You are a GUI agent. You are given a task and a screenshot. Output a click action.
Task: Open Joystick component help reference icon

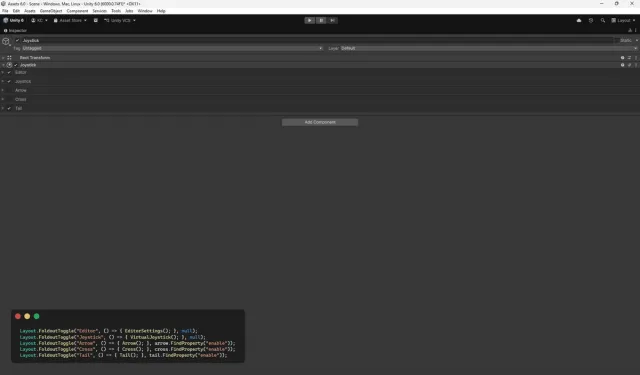622,65
